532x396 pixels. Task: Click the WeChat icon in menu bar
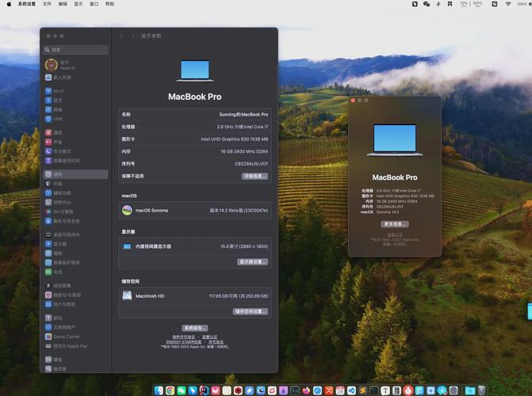(x=427, y=4)
